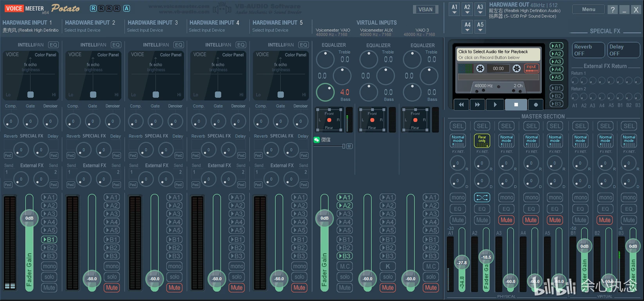Click the Rear only mode icon on bus A2

coord(482,141)
